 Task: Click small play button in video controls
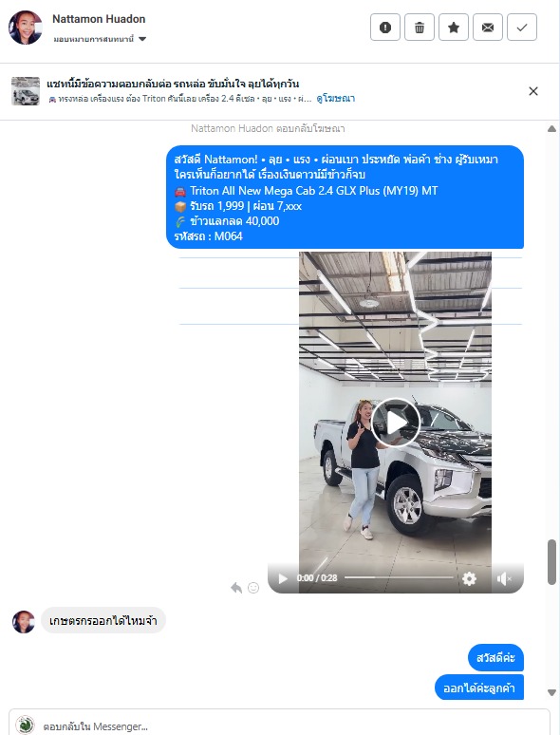pyautogui.click(x=283, y=579)
